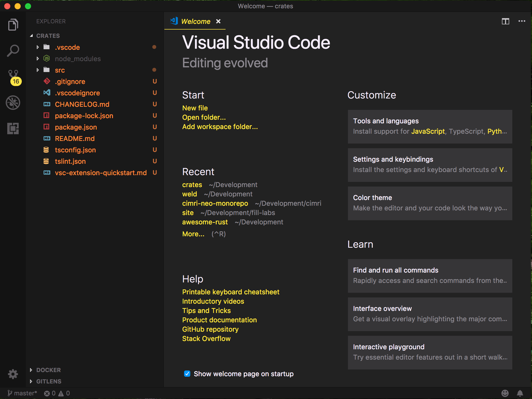Open CHANGELOG.md in explorer
Image resolution: width=532 pixels, height=399 pixels.
point(95,104)
